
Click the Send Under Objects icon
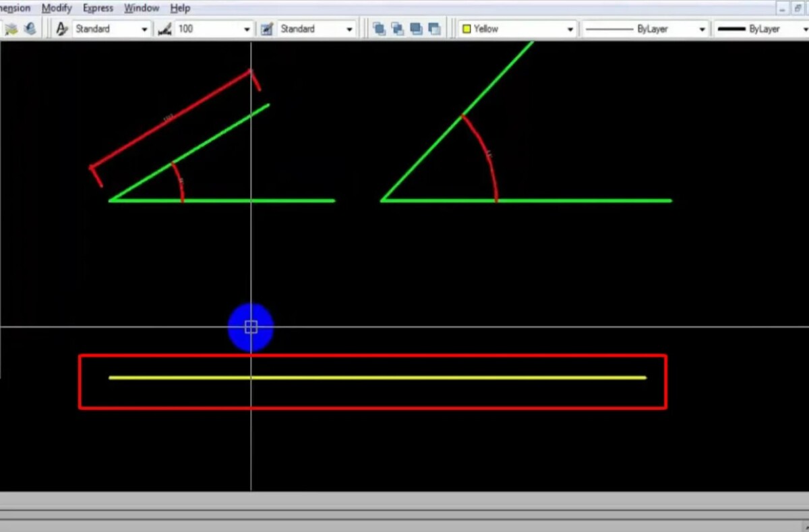tap(435, 29)
